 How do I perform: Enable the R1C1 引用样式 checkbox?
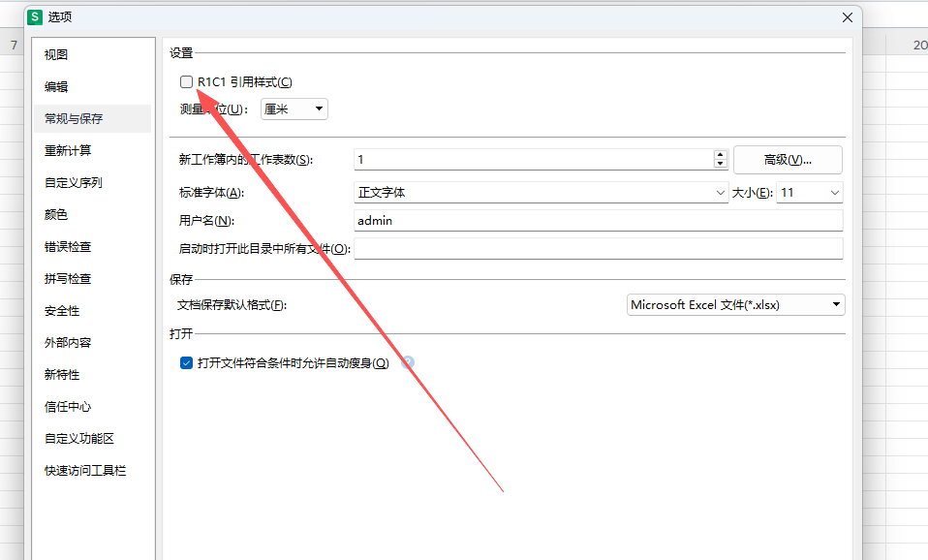coord(187,82)
